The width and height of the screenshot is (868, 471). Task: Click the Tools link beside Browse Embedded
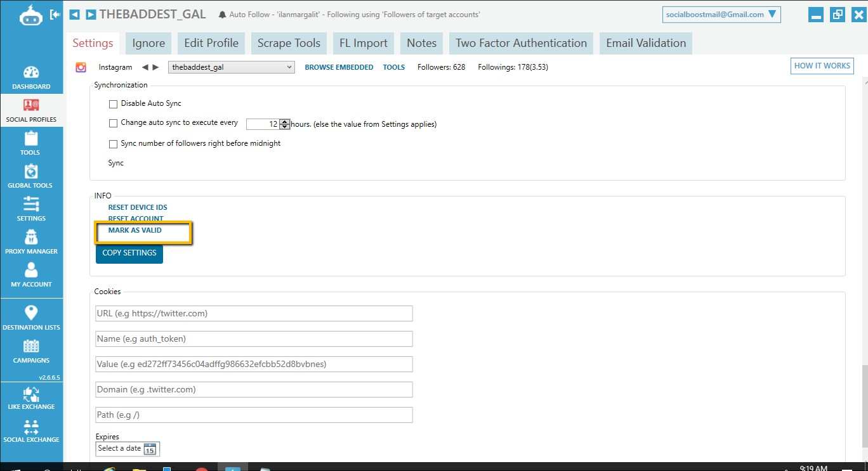[394, 67]
